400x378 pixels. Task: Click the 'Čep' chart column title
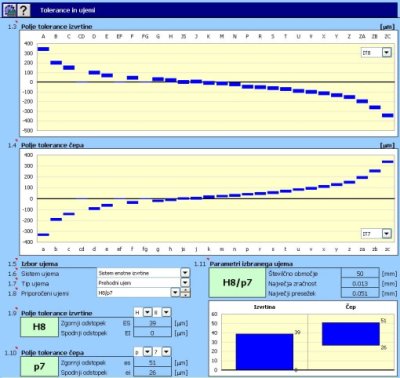(351, 307)
